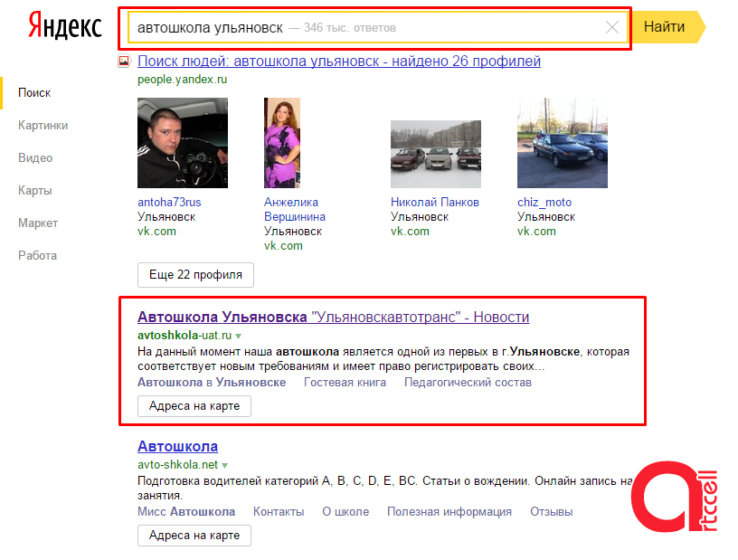Open vk.com link under antoha73rus
This screenshot has height=560, width=738.
[156, 232]
